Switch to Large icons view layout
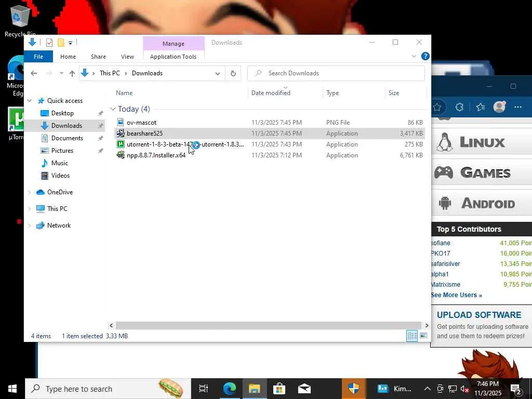This screenshot has height=399, width=532. point(423,336)
